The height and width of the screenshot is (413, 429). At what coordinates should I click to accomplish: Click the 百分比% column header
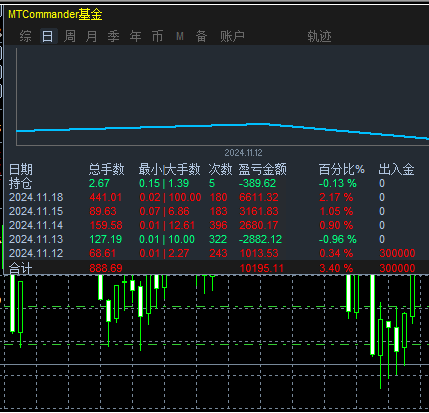[x=342, y=169]
